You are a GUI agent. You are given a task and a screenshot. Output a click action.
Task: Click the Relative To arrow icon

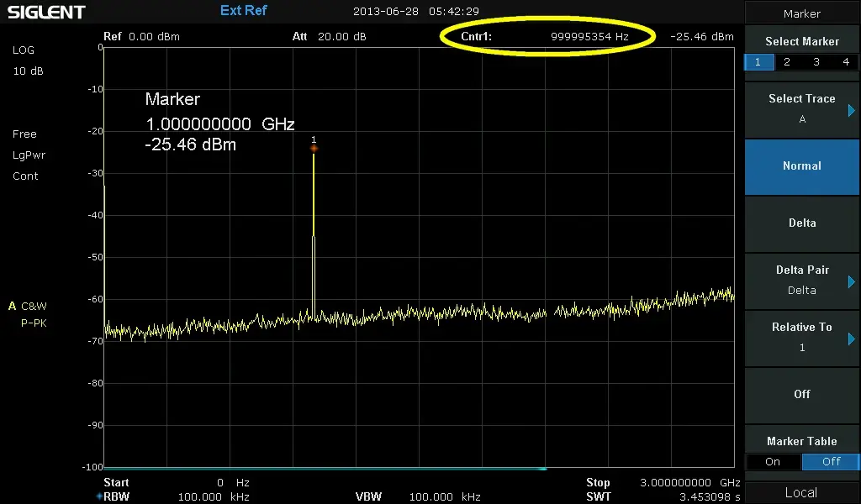852,339
